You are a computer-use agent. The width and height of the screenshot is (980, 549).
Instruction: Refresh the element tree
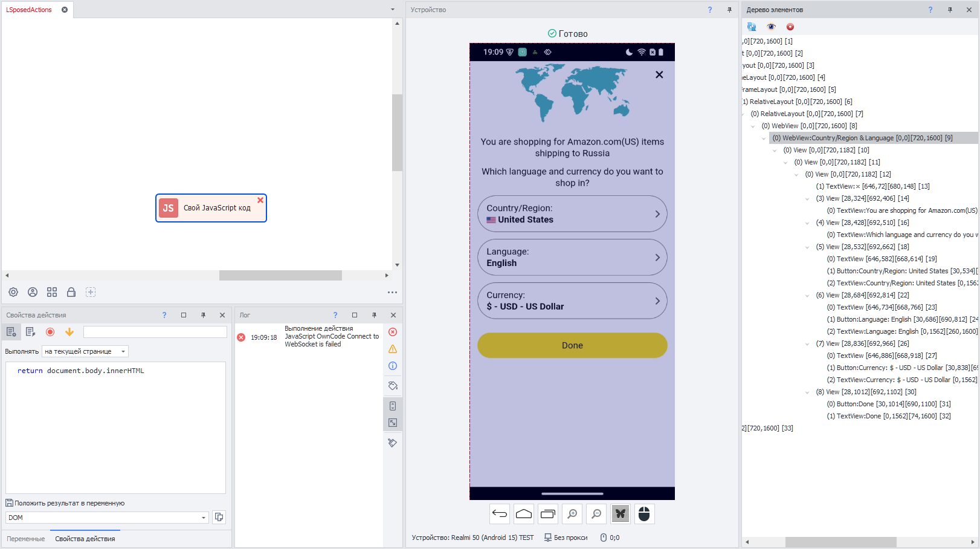[x=752, y=27]
